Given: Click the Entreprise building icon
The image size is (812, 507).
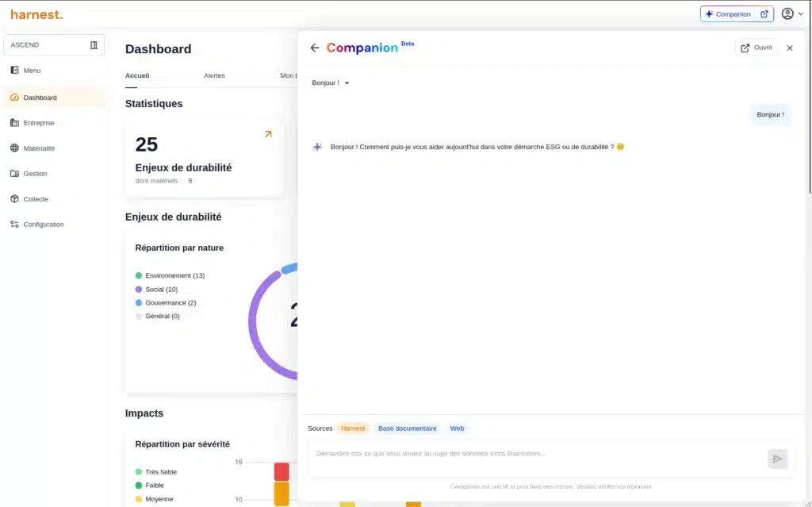Looking at the screenshot, I should (x=14, y=123).
